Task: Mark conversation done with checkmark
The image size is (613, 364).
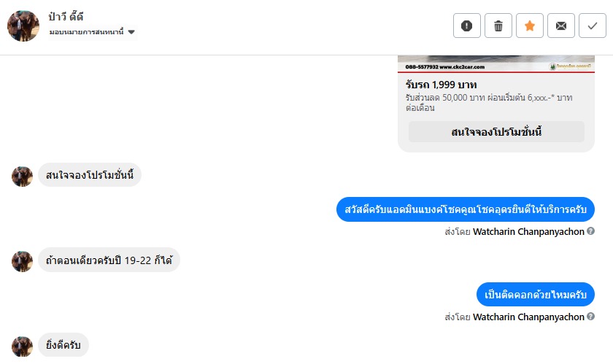Action: [x=592, y=26]
